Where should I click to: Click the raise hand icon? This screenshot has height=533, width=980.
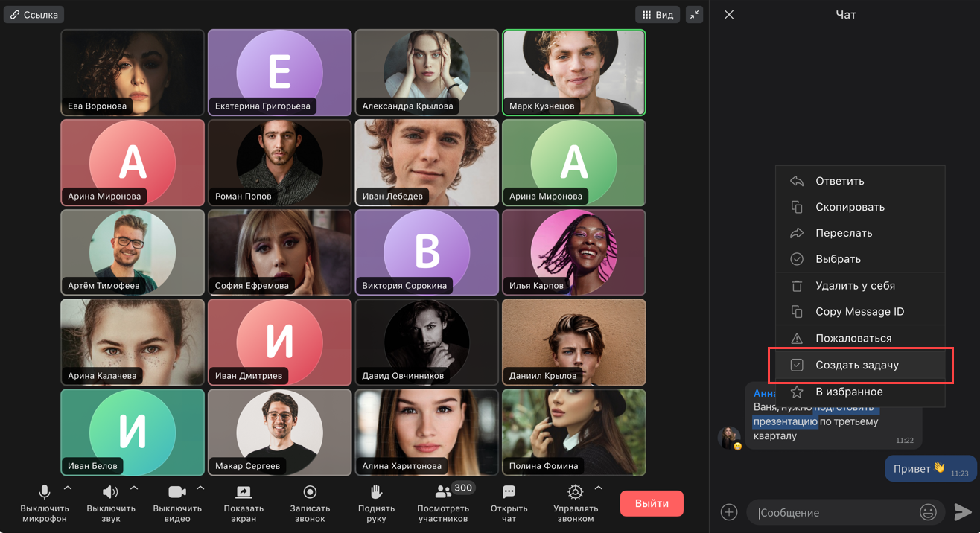point(376,492)
